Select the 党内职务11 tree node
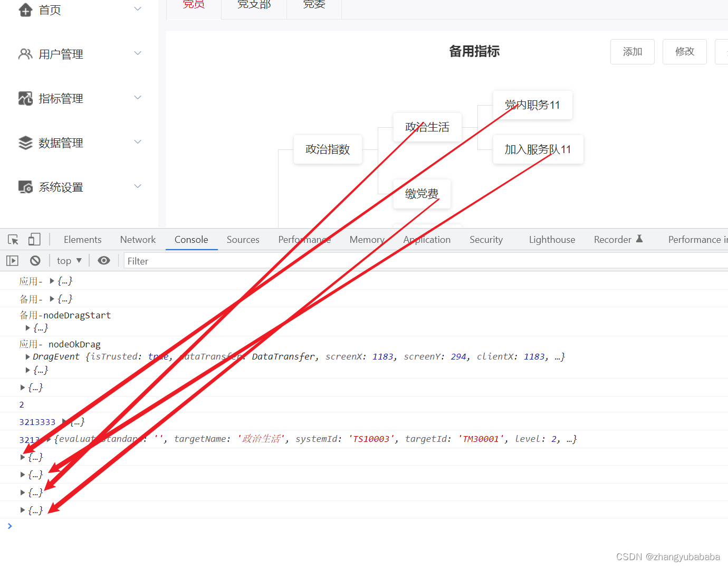This screenshot has width=728, height=567. point(532,105)
